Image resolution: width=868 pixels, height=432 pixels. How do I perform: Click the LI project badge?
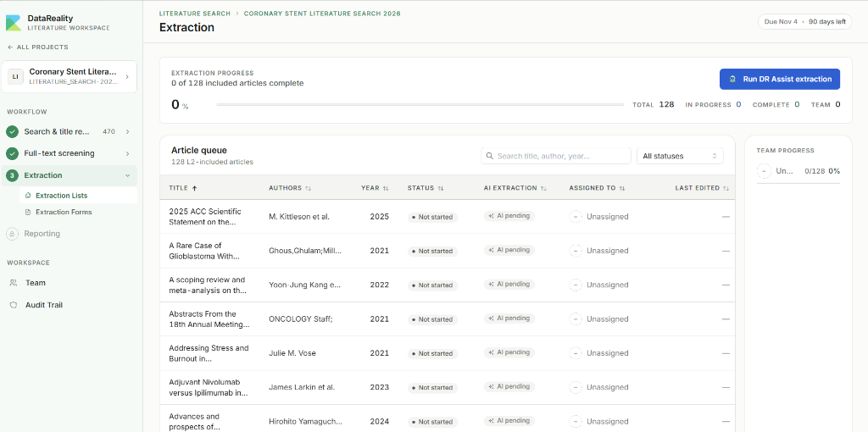pos(15,76)
